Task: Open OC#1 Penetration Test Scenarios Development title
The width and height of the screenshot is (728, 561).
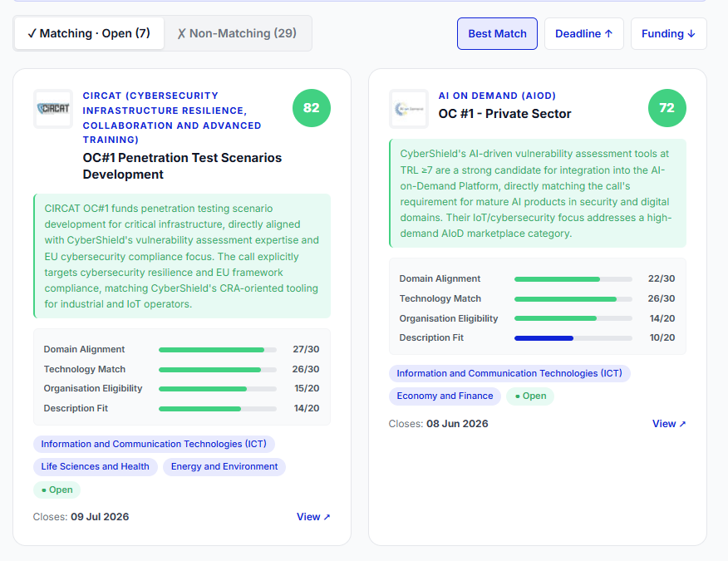Action: (183, 165)
